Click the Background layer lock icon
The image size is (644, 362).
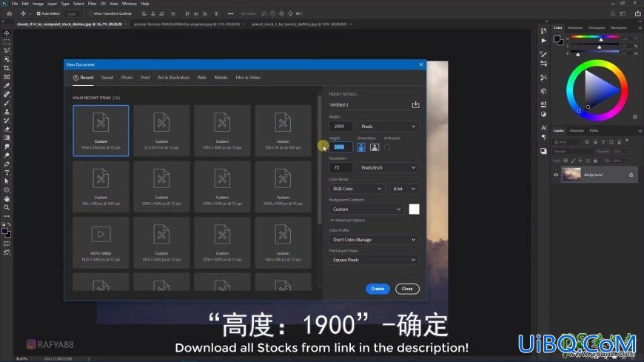click(x=631, y=175)
